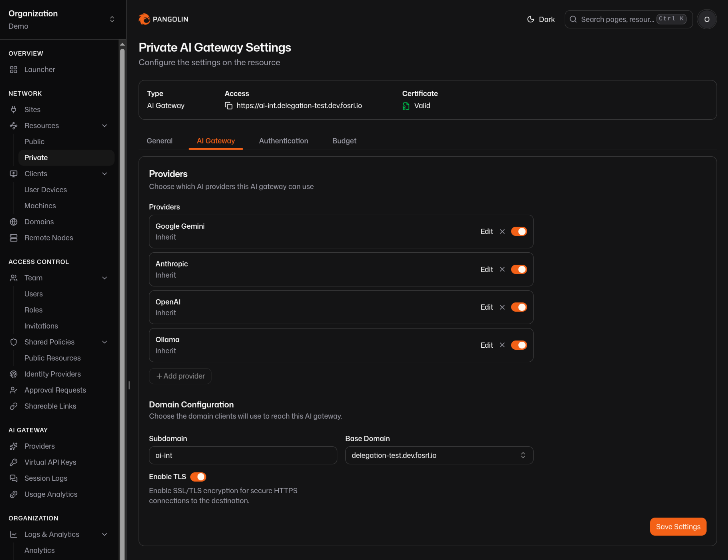
Task: Click the Save Settings button
Action: click(678, 527)
